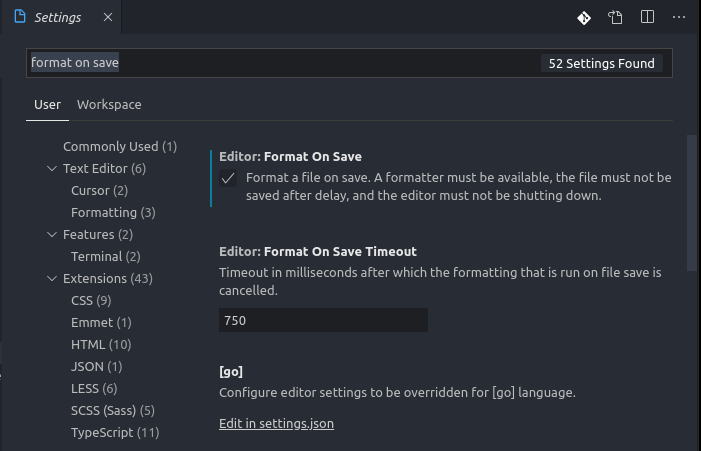Select Commonly Used in settings tree
The height and width of the screenshot is (451, 701).
pos(119,147)
